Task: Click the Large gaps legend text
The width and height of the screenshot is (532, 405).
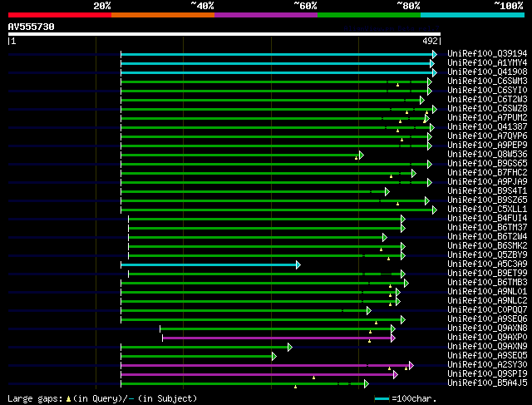Action: tap(102, 398)
